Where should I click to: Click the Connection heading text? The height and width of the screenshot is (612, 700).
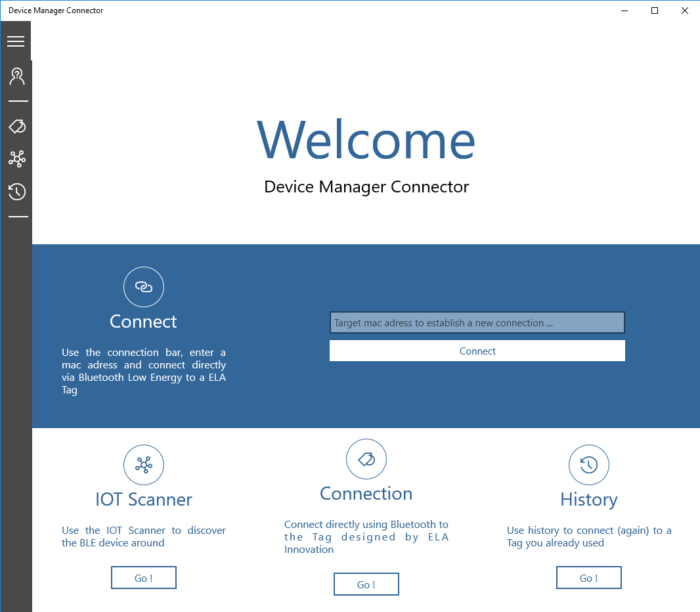pos(366,494)
